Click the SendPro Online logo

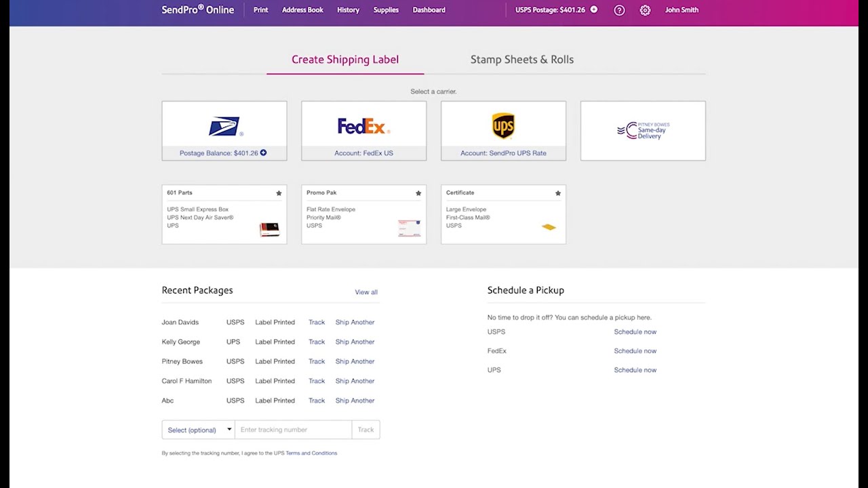point(197,9)
